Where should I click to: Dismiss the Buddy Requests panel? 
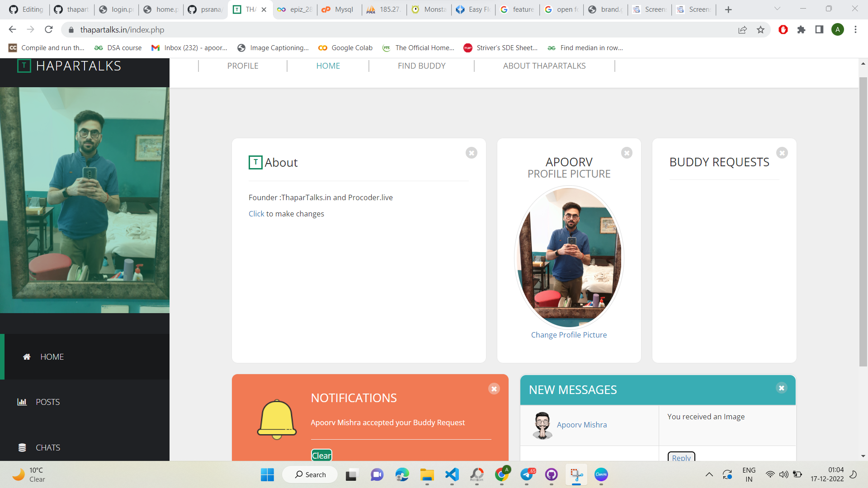[782, 153]
